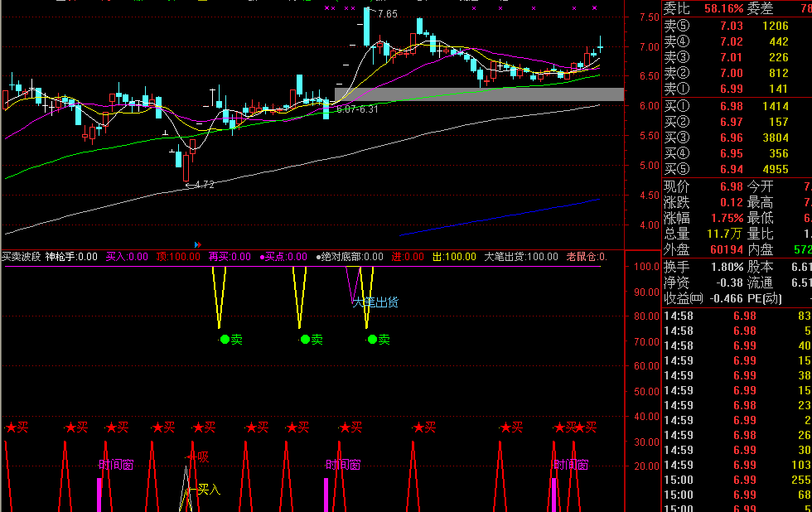Click the 收益(四) -0.466 earnings value
The image size is (812, 512).
[x=727, y=299]
